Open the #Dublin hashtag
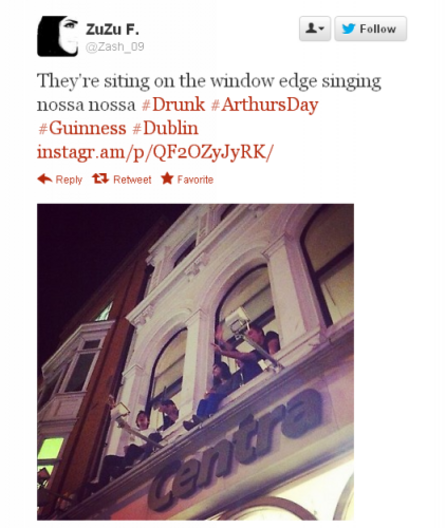The image size is (446, 528). (x=165, y=128)
